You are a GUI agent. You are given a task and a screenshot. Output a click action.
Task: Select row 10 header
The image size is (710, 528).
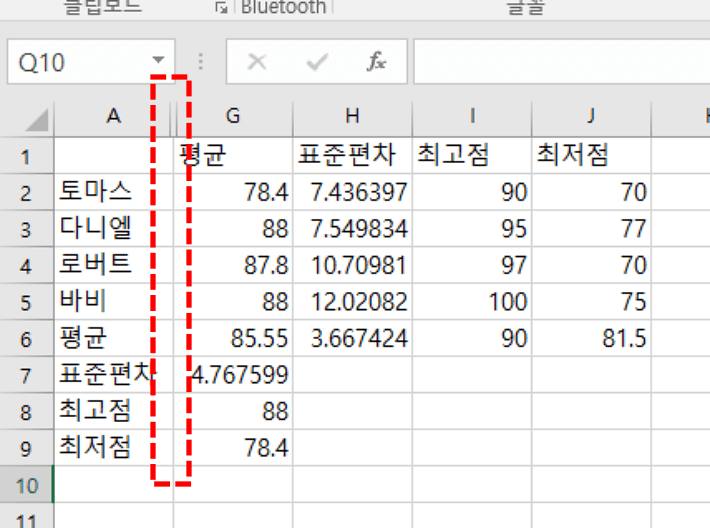[26, 485]
